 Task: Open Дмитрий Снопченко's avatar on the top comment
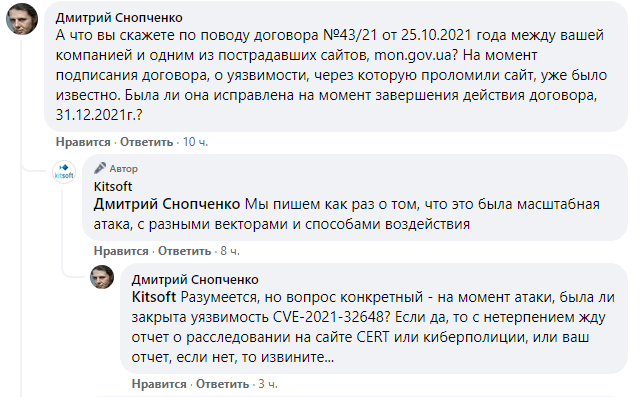click(x=22, y=19)
